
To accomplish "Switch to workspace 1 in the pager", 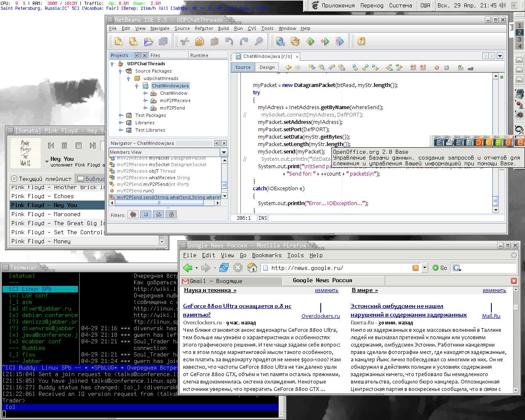I will point(520,25).
